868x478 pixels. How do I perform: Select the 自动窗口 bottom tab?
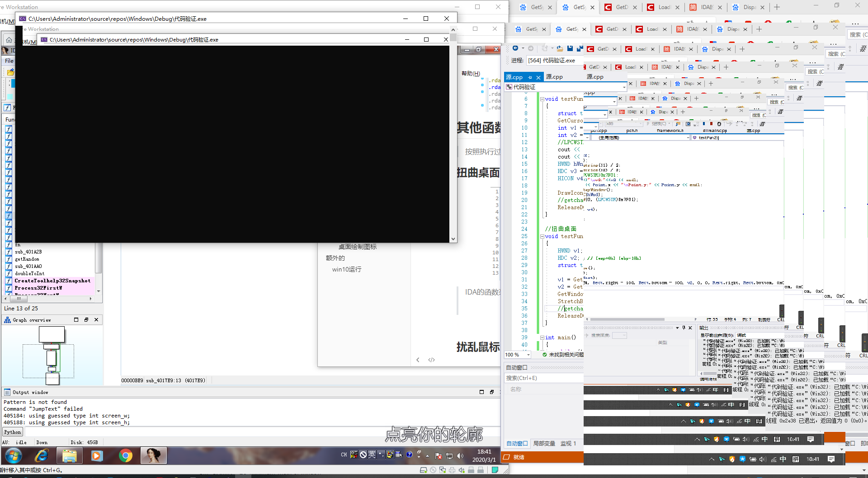coord(517,444)
